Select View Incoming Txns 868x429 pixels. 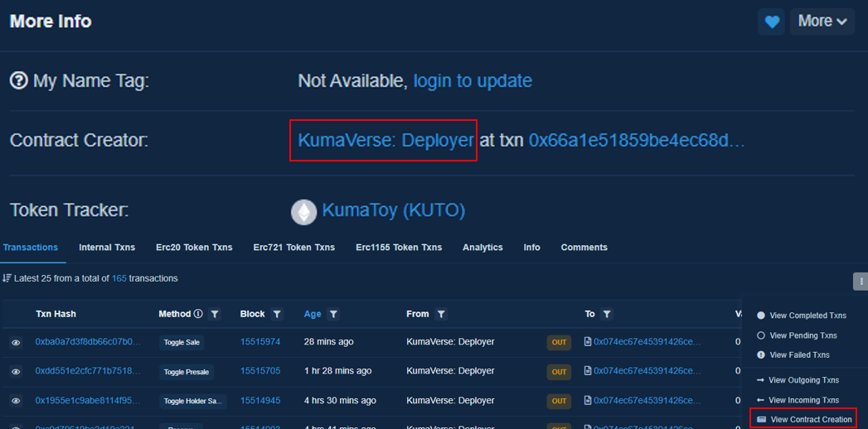798,400
